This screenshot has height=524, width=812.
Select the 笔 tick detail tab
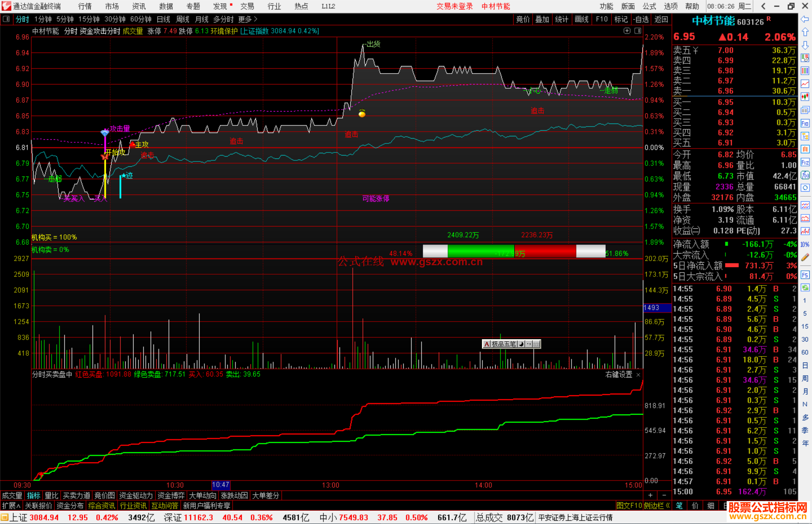click(x=679, y=506)
